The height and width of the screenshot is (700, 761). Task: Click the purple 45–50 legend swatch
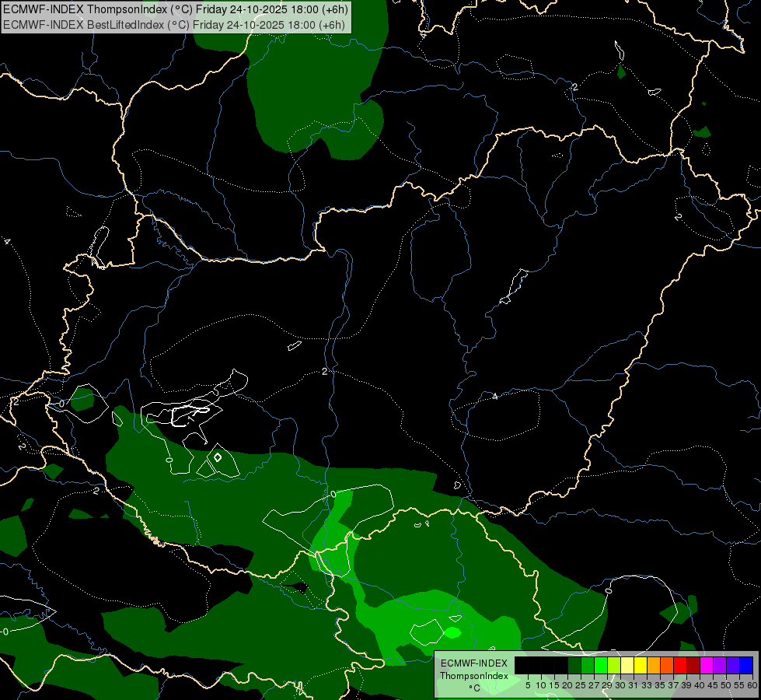[x=720, y=665]
